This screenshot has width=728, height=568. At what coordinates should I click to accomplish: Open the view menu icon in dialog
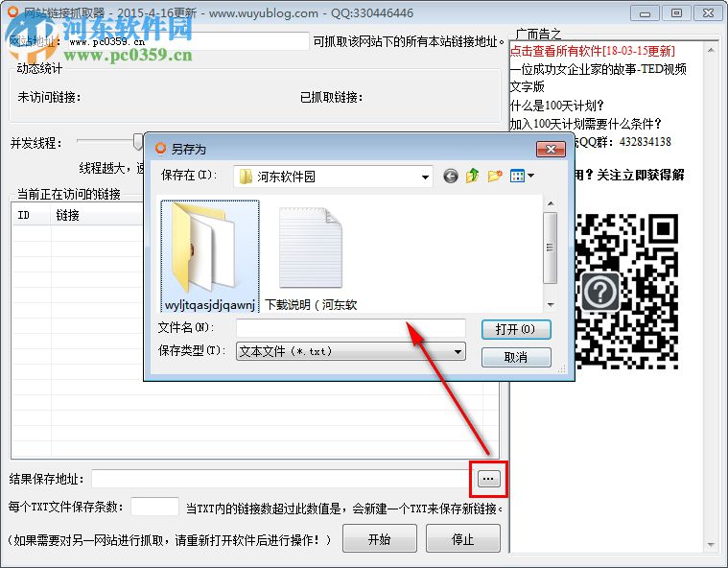point(522,176)
